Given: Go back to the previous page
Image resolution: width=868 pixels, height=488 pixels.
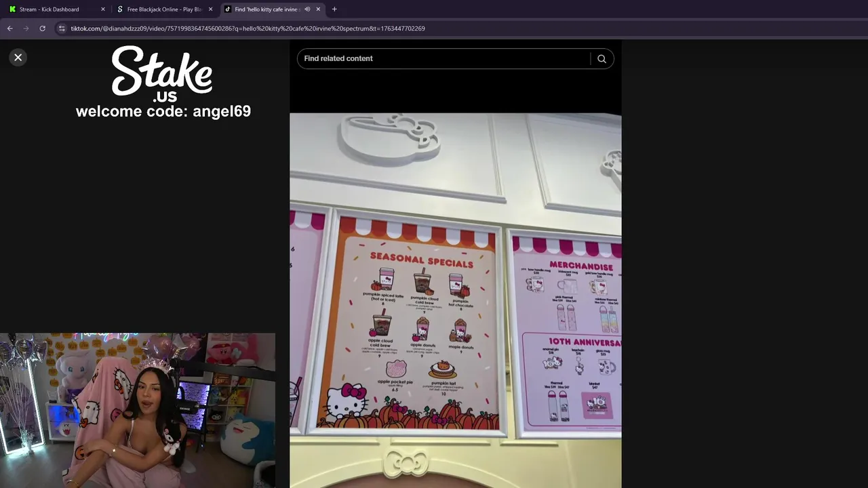Looking at the screenshot, I should [9, 28].
